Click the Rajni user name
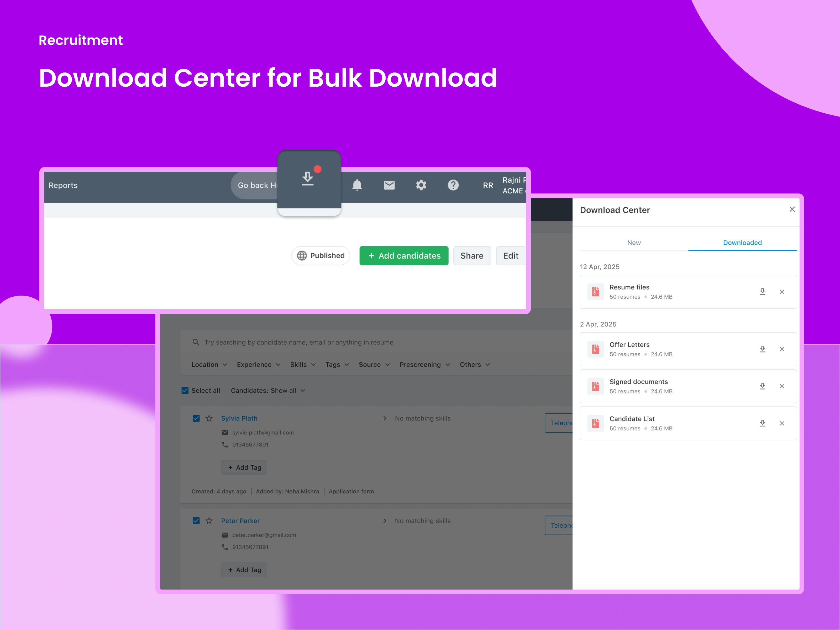 (514, 180)
